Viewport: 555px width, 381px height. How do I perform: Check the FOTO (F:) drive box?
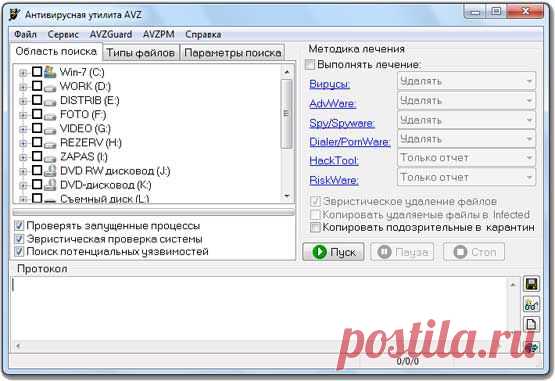point(37,114)
